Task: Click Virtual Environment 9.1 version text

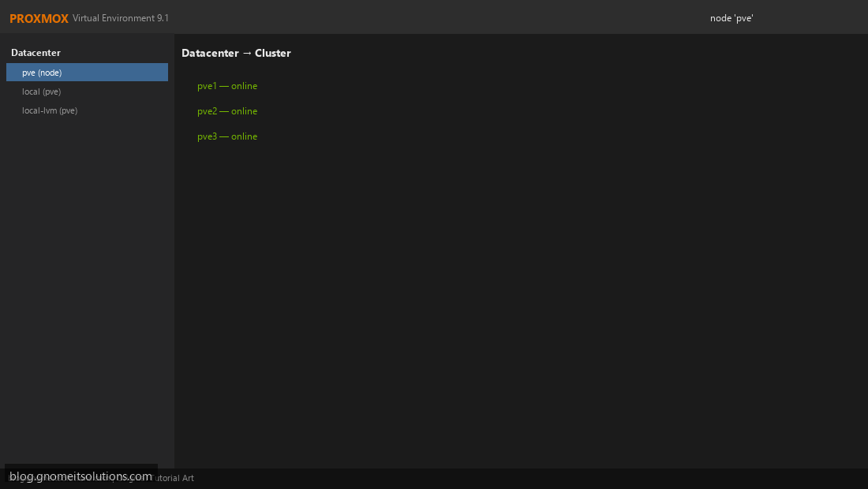Action: point(121,18)
